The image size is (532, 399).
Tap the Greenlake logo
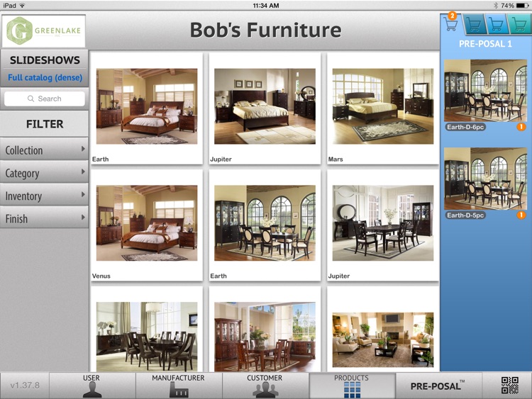pos(44,31)
